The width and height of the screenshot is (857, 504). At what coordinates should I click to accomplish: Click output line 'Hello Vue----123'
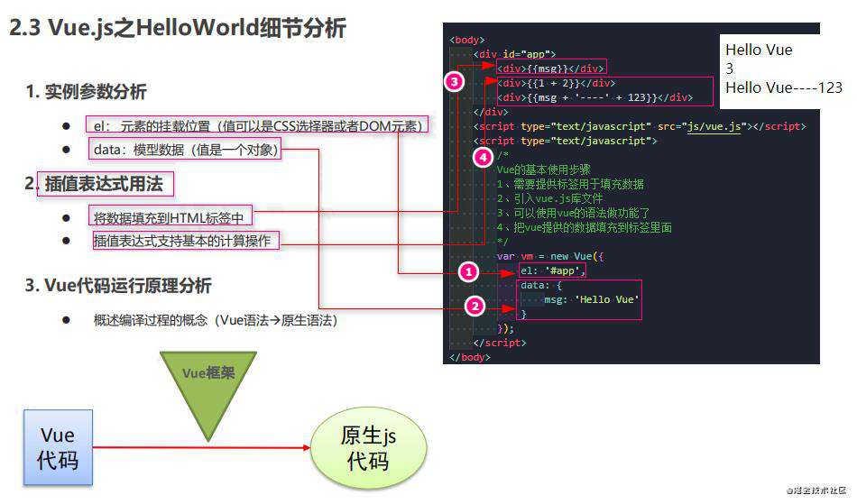coord(784,87)
